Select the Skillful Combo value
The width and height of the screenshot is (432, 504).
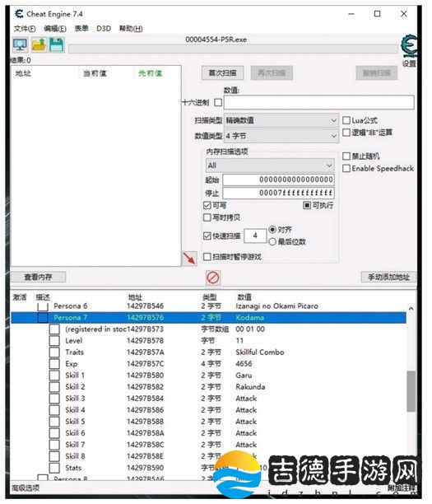259,352
